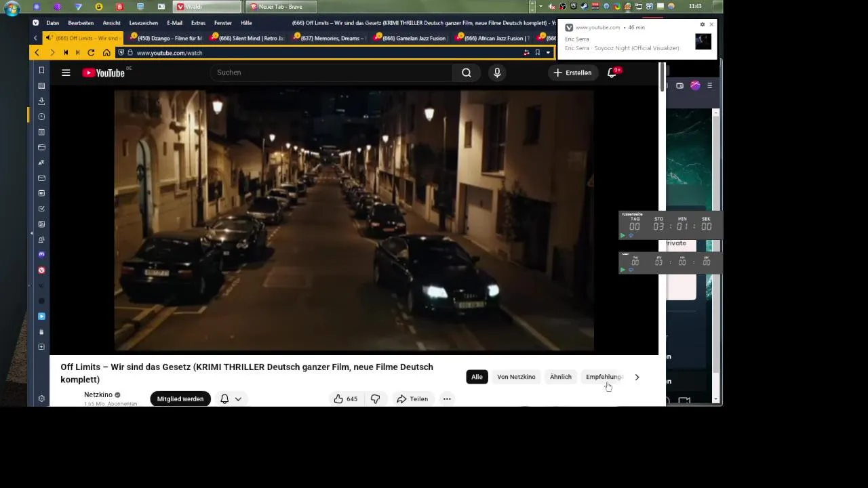Open the Vivaldi web panel with red icon
This screenshot has height=488, width=868.
pos(41,270)
